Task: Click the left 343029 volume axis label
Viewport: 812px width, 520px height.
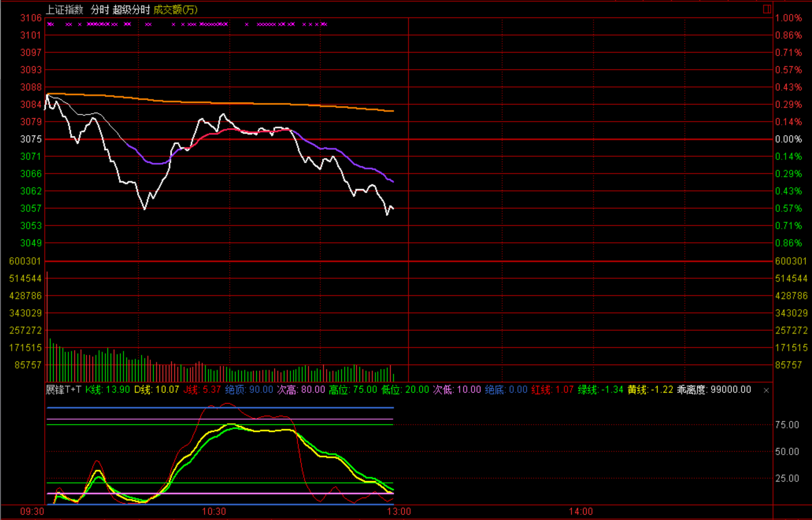Action: pos(25,313)
